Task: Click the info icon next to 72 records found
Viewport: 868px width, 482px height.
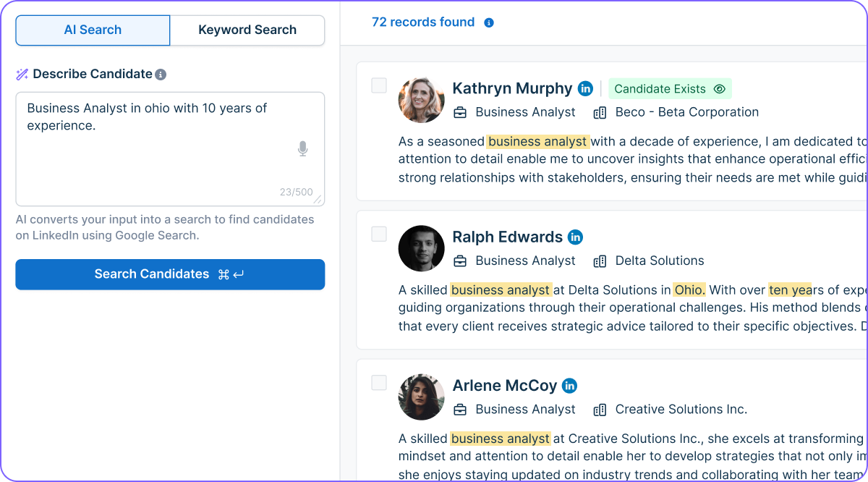Action: [489, 22]
